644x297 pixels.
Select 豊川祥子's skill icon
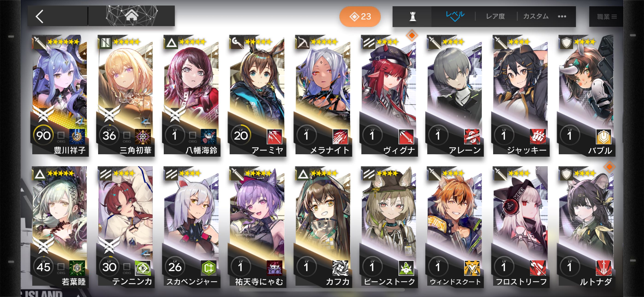point(77,137)
